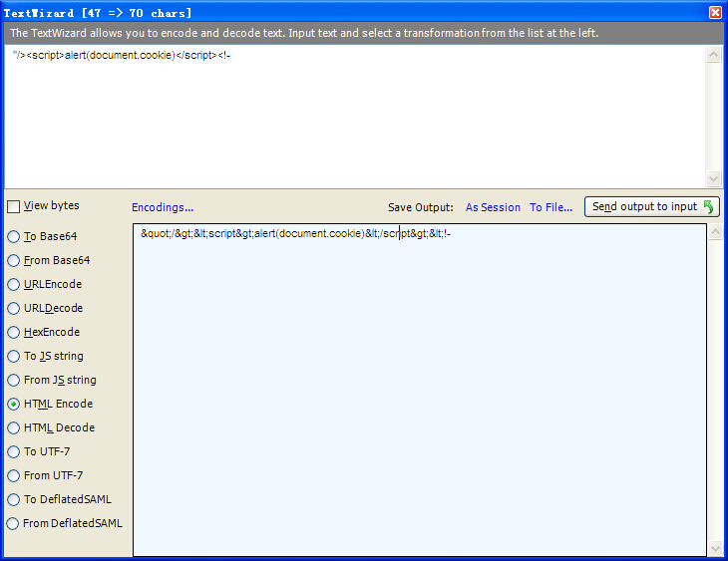Click the Send output to input button
This screenshot has height=561, width=728.
652,206
